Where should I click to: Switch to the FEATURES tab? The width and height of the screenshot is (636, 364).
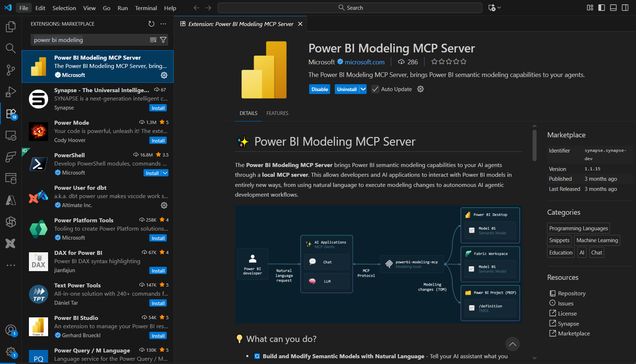277,113
